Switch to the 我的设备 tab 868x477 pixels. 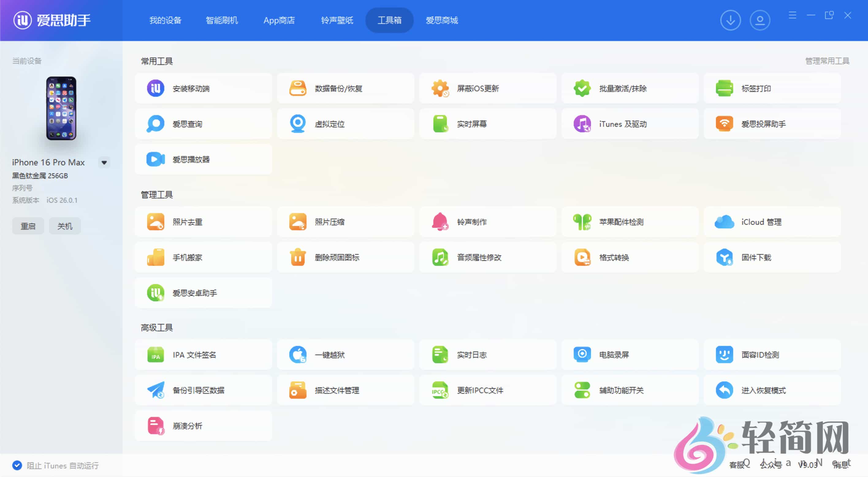coord(166,20)
